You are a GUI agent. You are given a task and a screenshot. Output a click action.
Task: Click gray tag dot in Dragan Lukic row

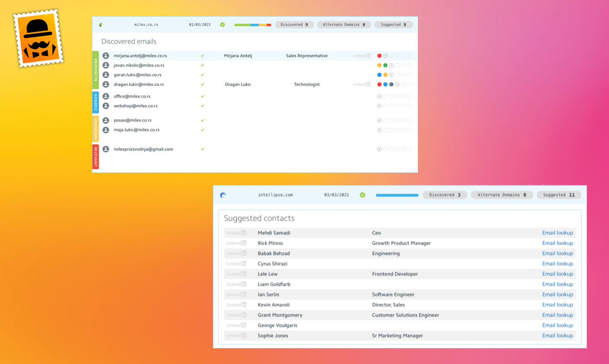click(391, 84)
